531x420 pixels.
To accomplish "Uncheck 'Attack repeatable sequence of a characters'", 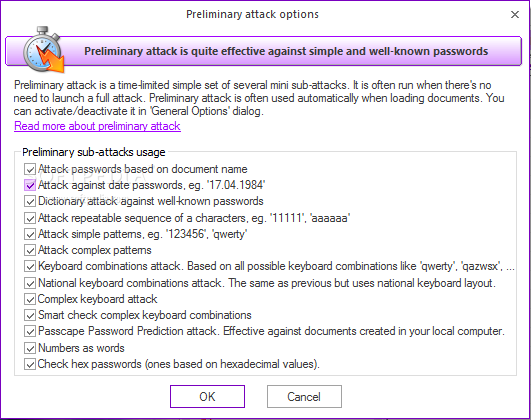I will [30, 218].
